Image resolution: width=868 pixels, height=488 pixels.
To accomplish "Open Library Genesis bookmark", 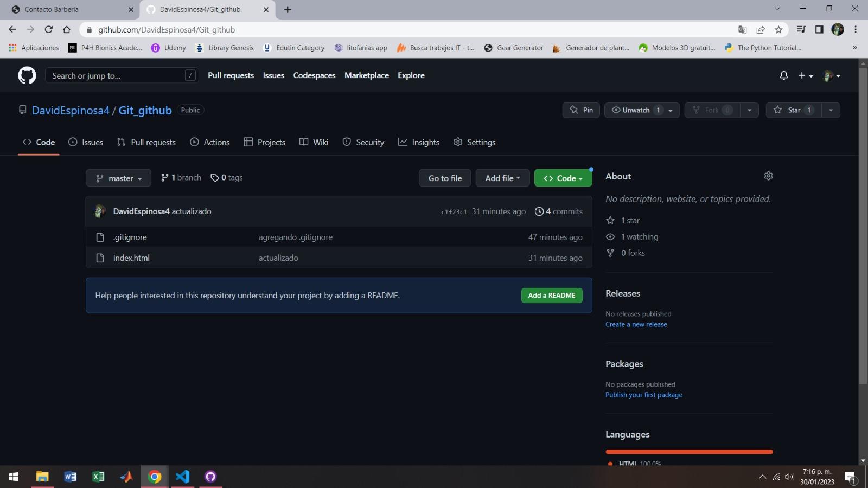I will coord(225,48).
